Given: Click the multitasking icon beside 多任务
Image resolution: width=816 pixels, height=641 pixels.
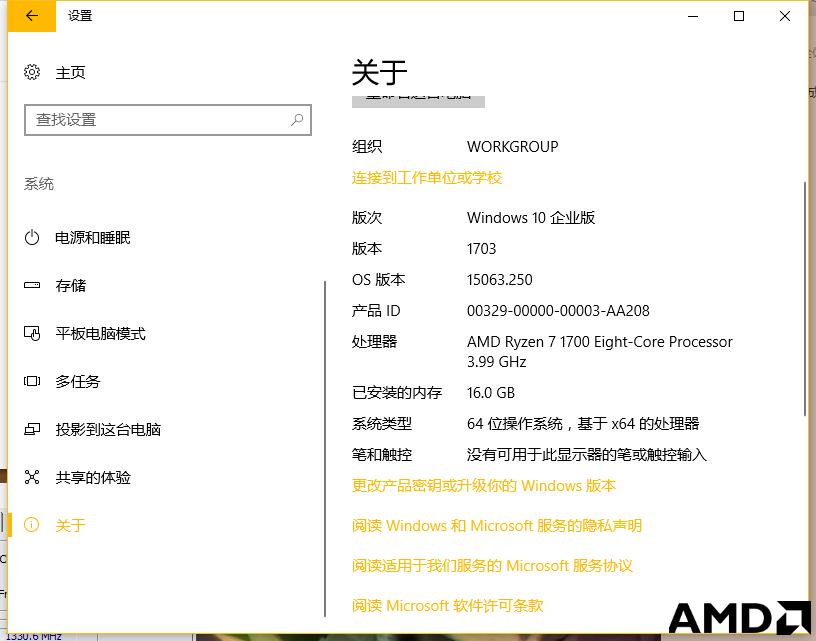Looking at the screenshot, I should [x=32, y=381].
